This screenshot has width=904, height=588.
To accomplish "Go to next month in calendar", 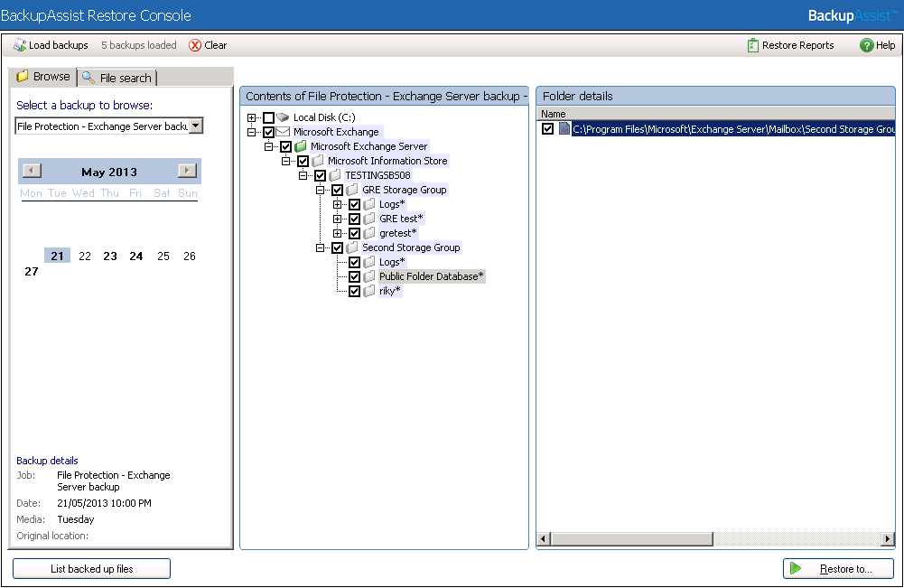I will pos(187,171).
